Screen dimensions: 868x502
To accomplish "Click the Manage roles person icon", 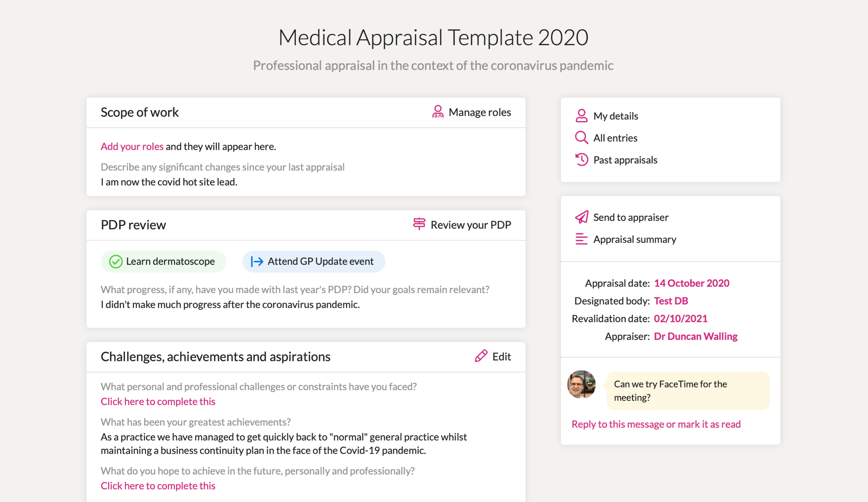I will [437, 112].
